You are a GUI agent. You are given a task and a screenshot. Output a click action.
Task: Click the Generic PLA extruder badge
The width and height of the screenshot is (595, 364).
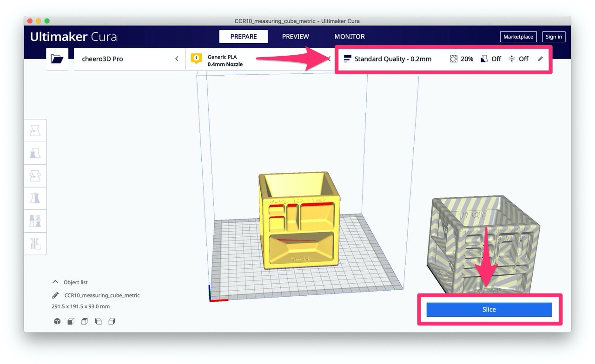click(x=196, y=59)
